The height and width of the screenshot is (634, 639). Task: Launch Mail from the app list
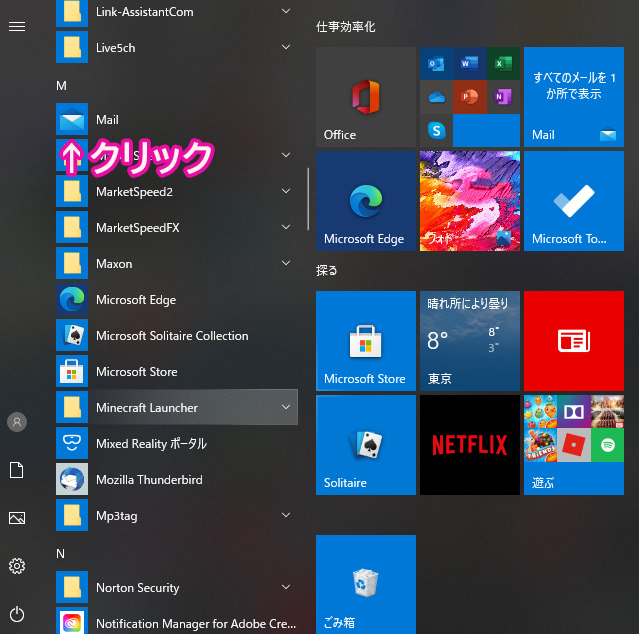point(177,119)
